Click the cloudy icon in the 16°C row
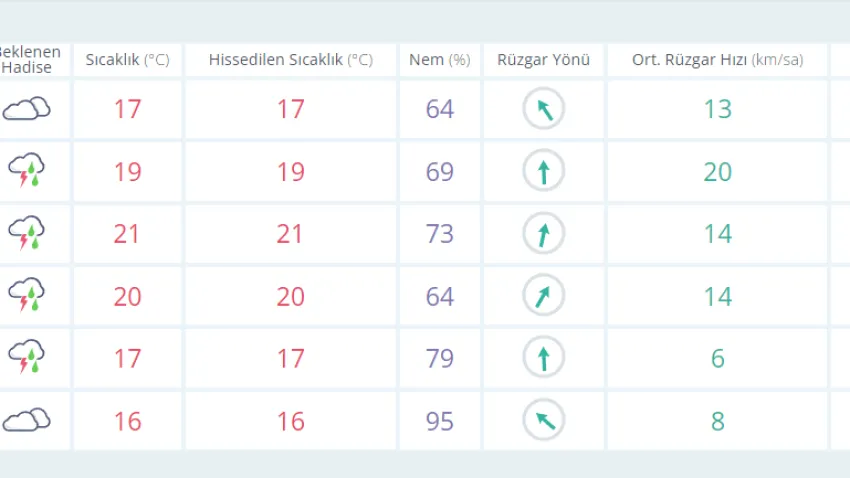Viewport: 850px width, 478px height. 27,420
